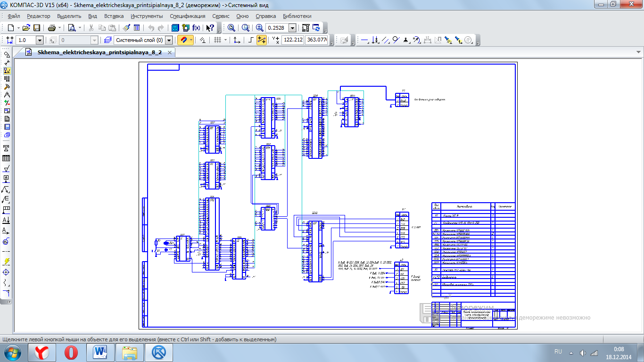Screen dimensions: 644x362
Task: Click the Refresh image icon
Action: tap(316, 28)
